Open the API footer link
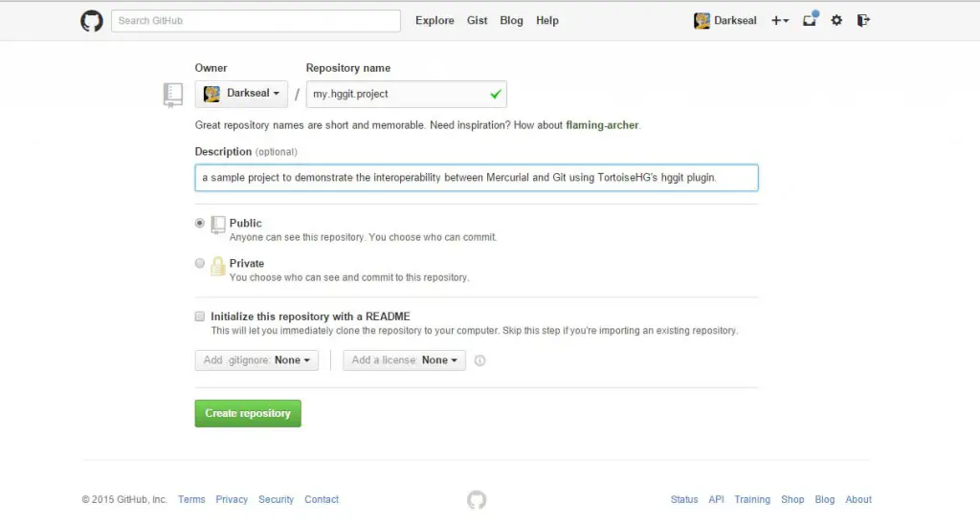The height and width of the screenshot is (523, 980). [716, 499]
